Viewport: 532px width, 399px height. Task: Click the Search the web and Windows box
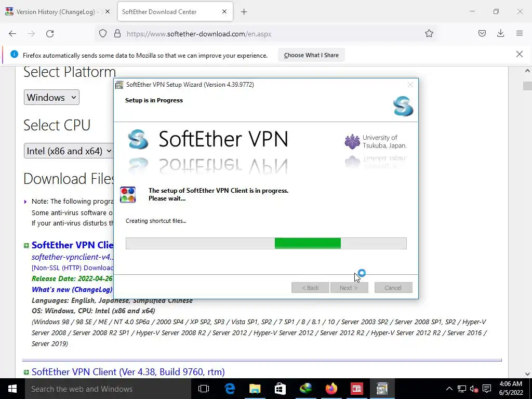tap(108, 389)
